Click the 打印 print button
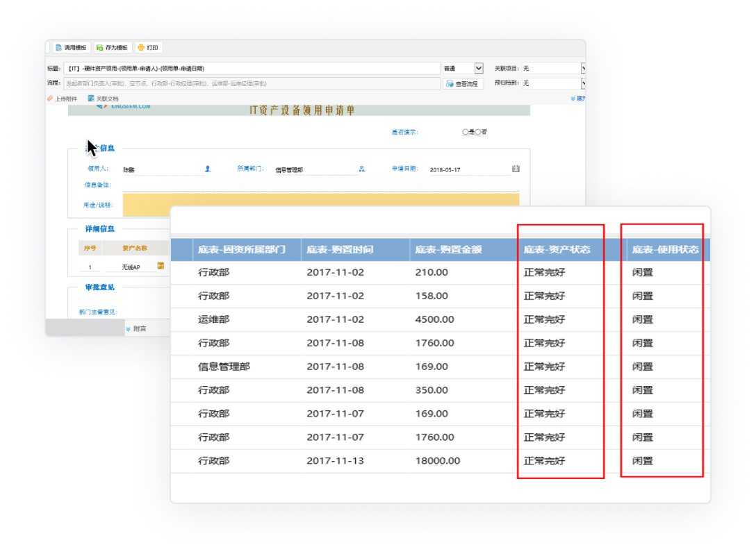The image size is (756, 554). click(x=148, y=48)
